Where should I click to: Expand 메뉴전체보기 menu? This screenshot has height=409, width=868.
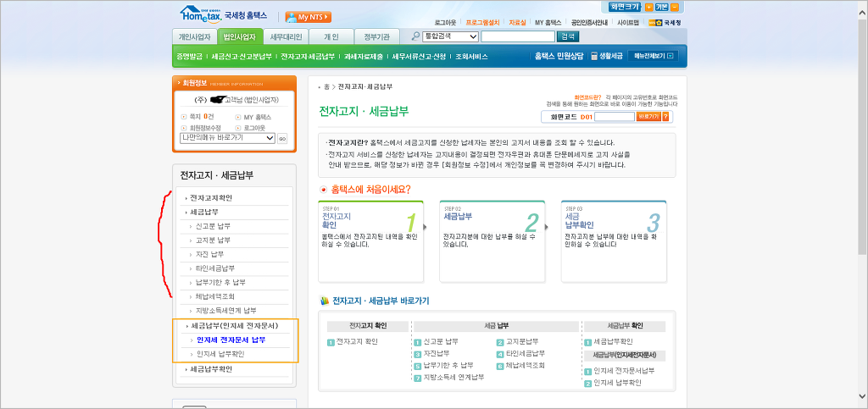(x=654, y=56)
